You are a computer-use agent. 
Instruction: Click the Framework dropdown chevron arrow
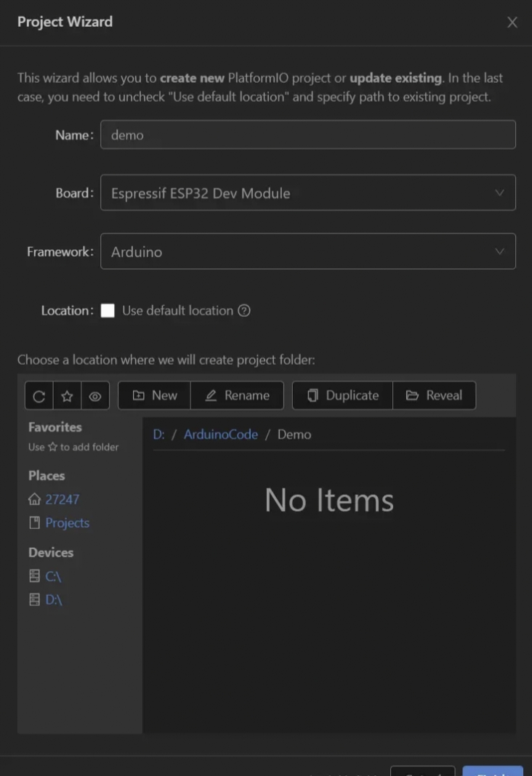point(500,251)
